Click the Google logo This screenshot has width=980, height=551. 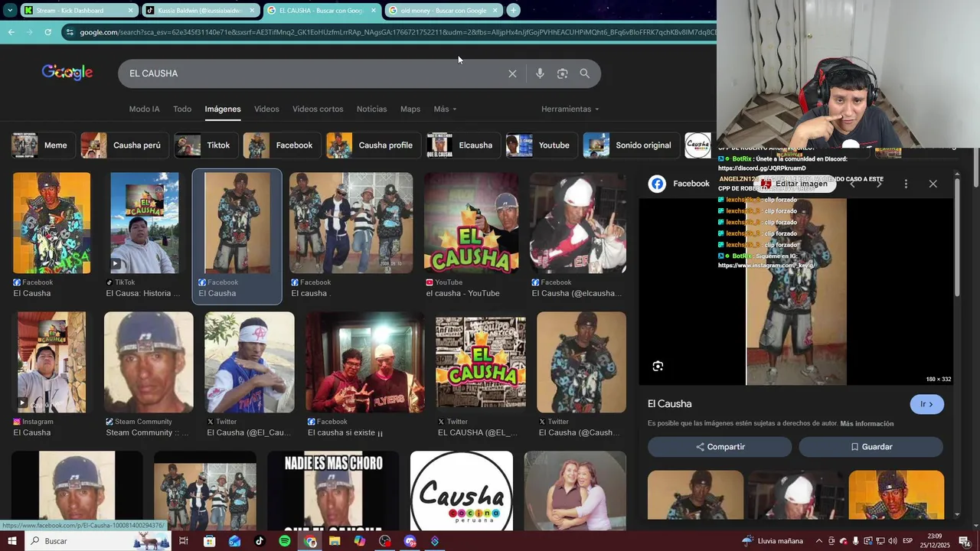[x=67, y=73]
